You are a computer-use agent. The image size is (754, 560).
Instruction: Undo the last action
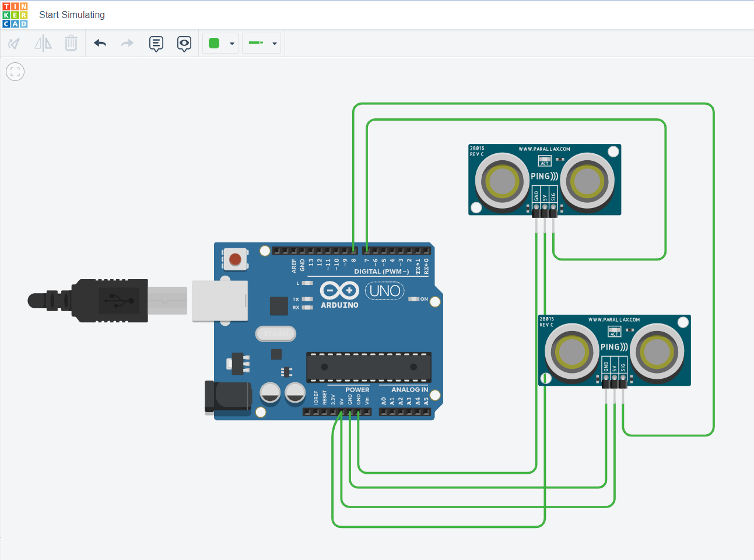click(100, 43)
